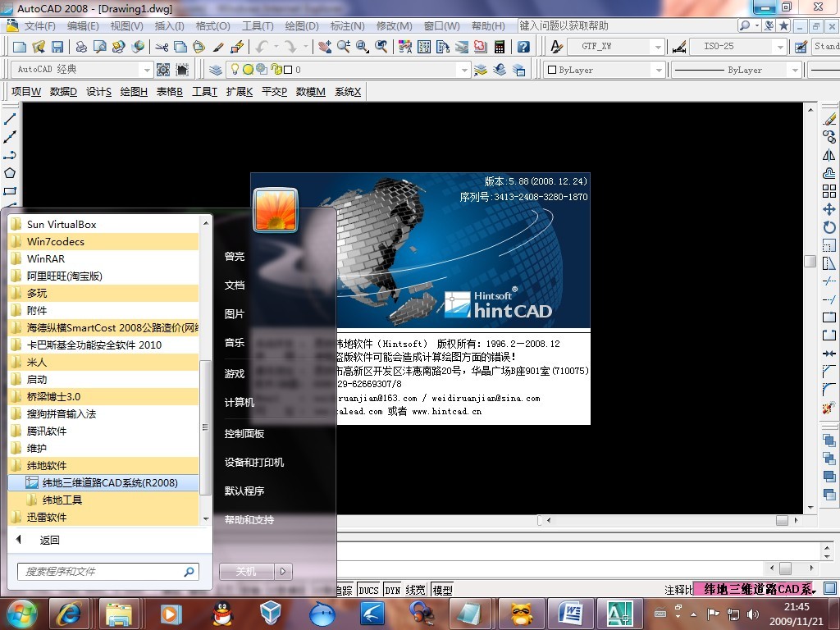Select the Mirror modify tool
This screenshot has height=630, width=840.
point(829,155)
